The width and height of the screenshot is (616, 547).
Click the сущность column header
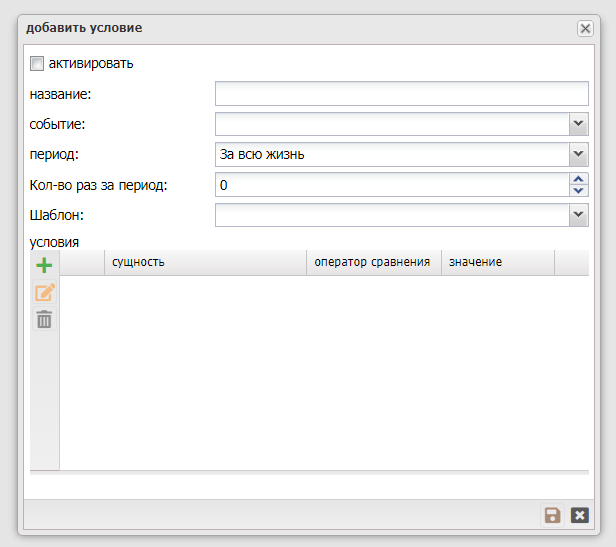coord(204,262)
